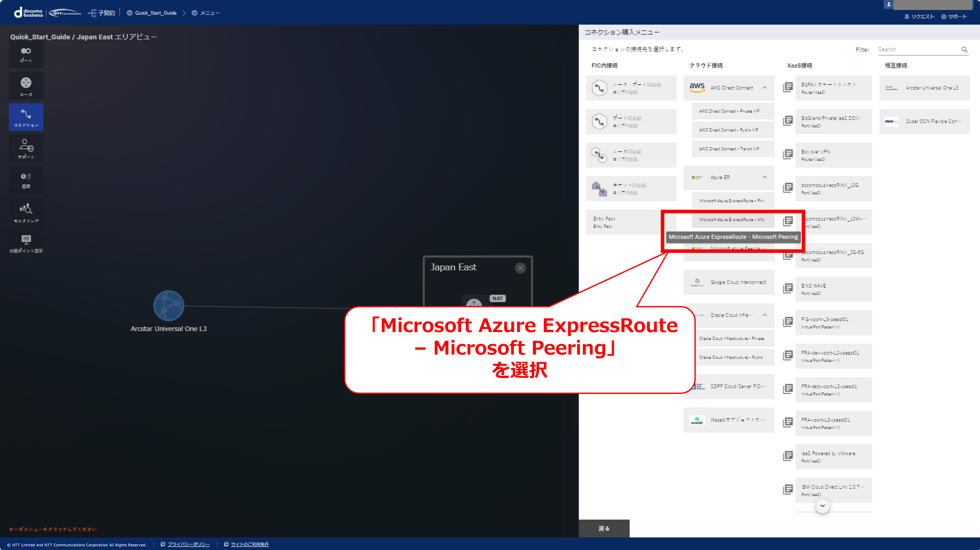Choose AWS Direct Connect - Public VIF
Viewport: 980px width, 550px height.
click(x=733, y=130)
